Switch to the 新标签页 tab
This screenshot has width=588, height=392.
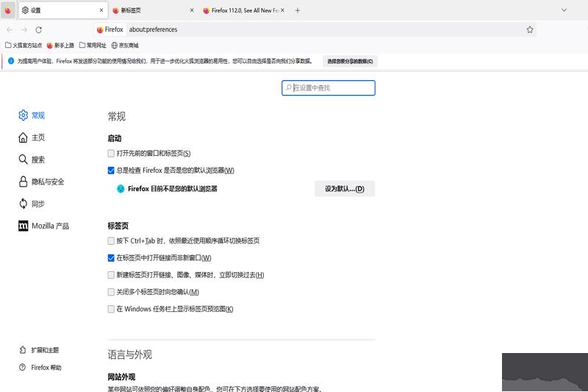154,10
